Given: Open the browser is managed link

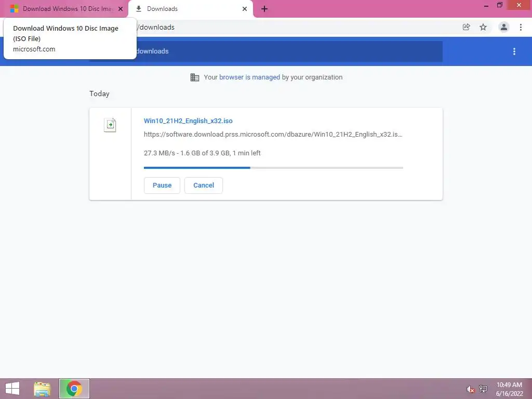Looking at the screenshot, I should click(249, 77).
